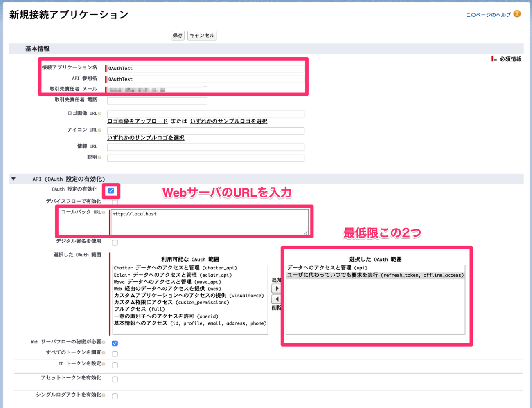
Task: Click help icon beside シングルログアウトを有効化
Action: [x=104, y=395]
